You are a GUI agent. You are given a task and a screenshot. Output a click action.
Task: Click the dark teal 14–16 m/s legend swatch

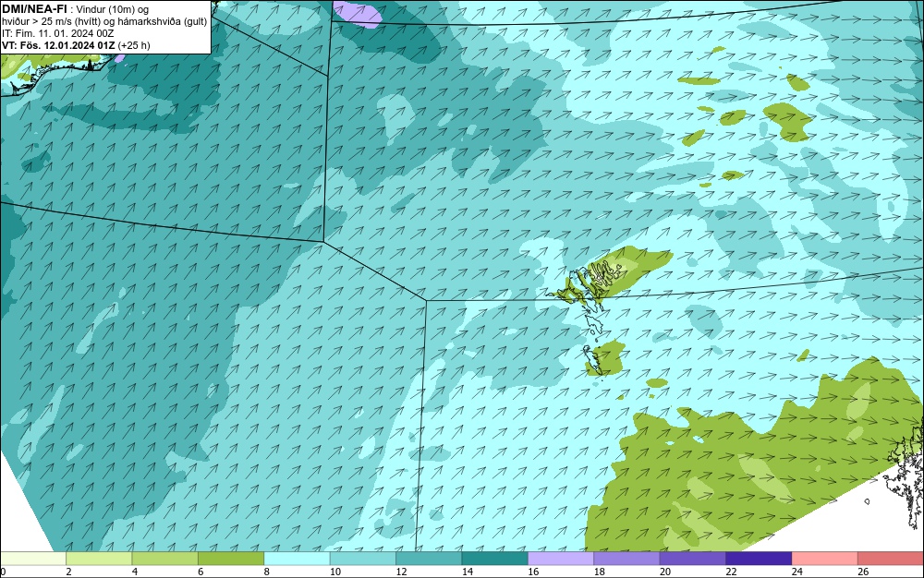[495, 559]
